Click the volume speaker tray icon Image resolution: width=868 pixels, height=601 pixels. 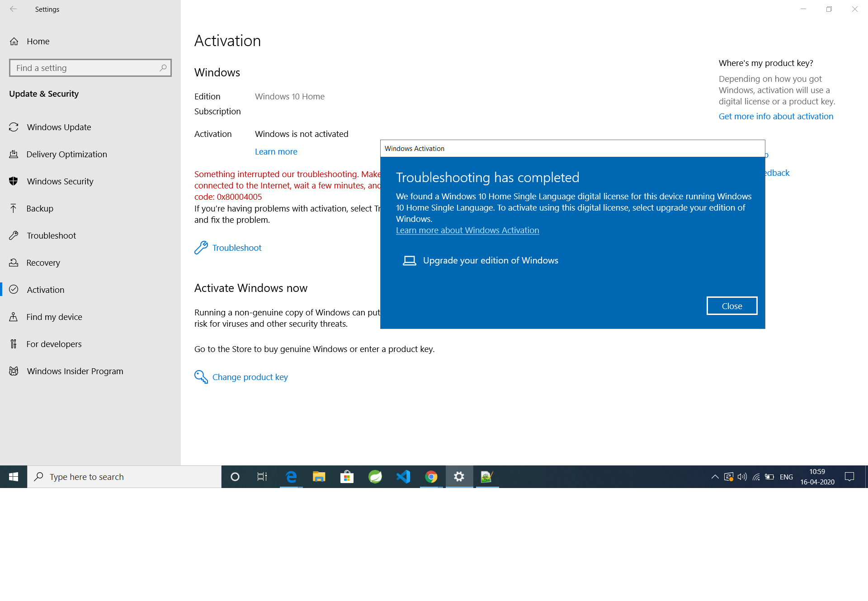tap(742, 477)
